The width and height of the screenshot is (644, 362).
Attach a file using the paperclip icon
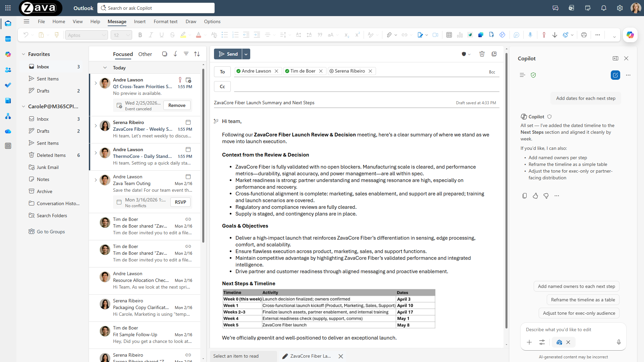pos(390,35)
